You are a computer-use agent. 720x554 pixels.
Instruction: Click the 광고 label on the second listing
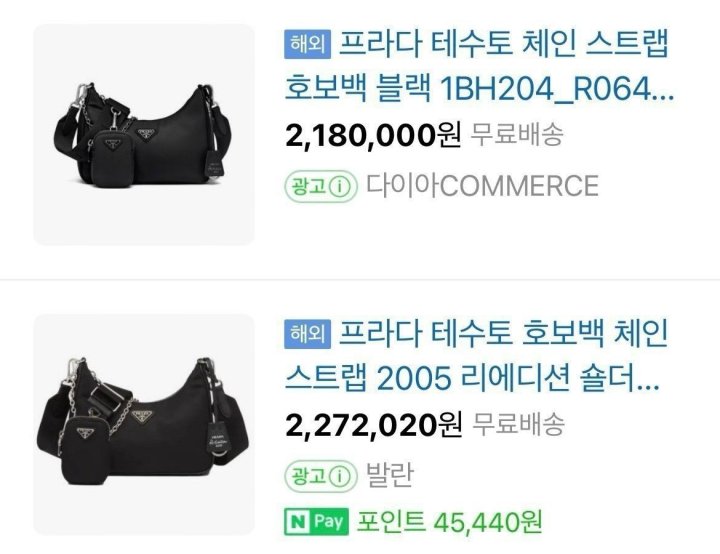point(309,476)
